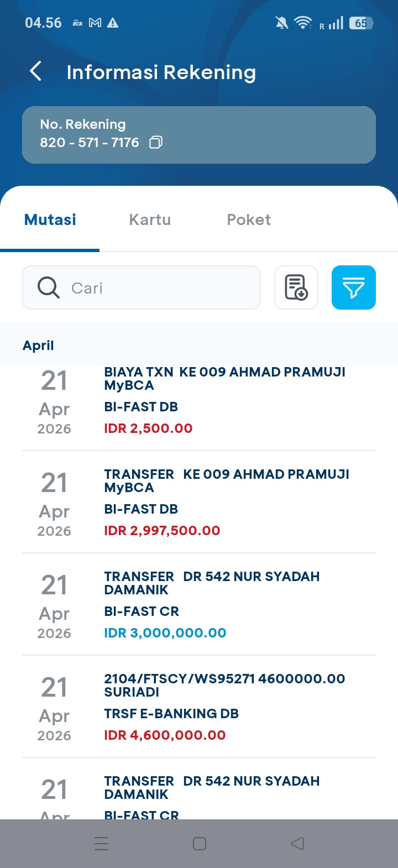Open the Poket tab

tap(249, 219)
